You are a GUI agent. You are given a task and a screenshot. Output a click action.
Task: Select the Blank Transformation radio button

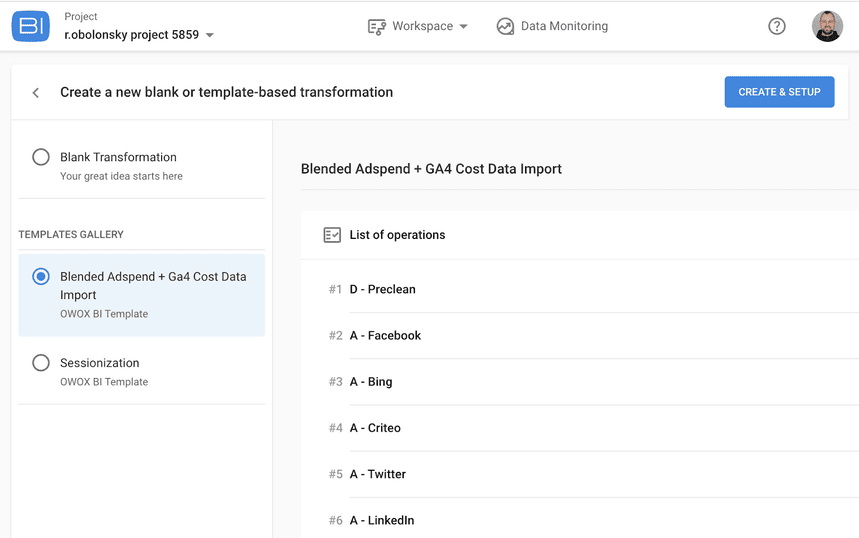[x=41, y=157]
